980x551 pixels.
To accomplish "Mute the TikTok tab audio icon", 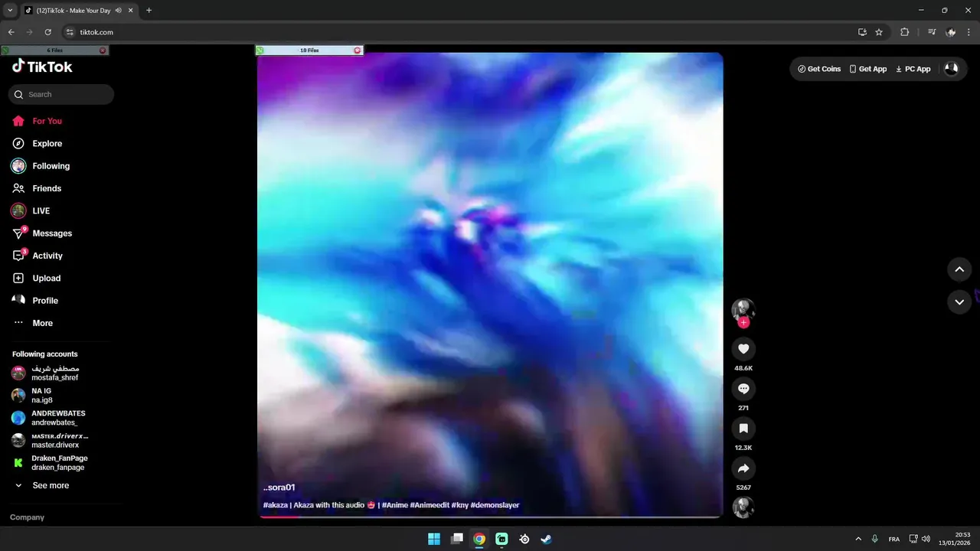I will 119,11.
